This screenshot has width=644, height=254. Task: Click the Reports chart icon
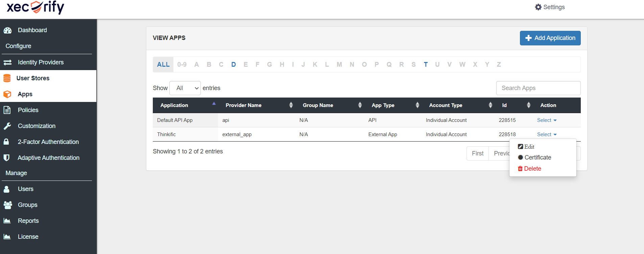coord(7,221)
